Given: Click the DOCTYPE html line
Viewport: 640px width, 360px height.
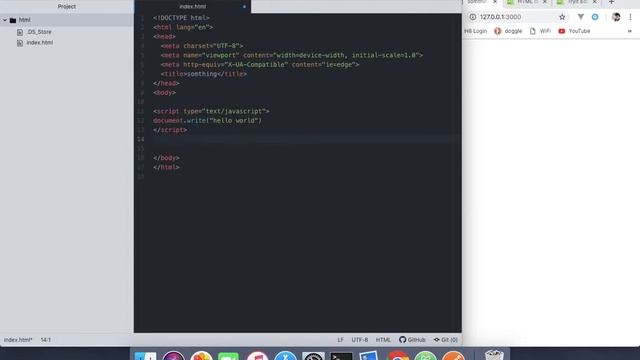Looking at the screenshot, I should [181, 18].
